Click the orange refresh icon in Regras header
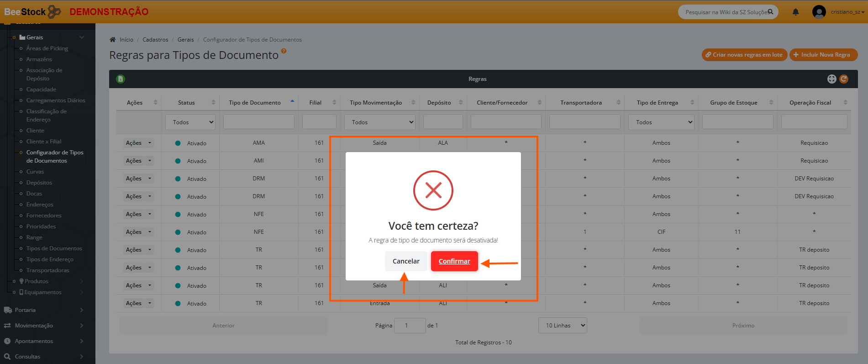Screen dimensions: 868x364 pos(844,79)
